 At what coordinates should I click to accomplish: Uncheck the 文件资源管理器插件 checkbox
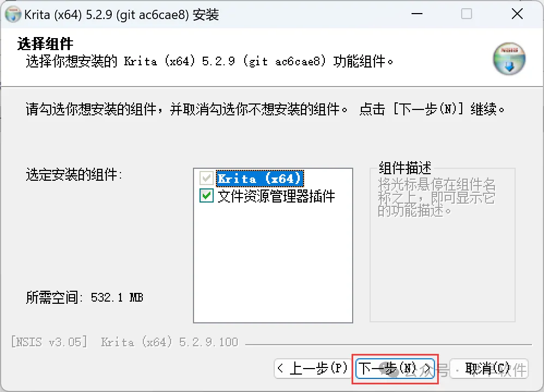click(207, 196)
